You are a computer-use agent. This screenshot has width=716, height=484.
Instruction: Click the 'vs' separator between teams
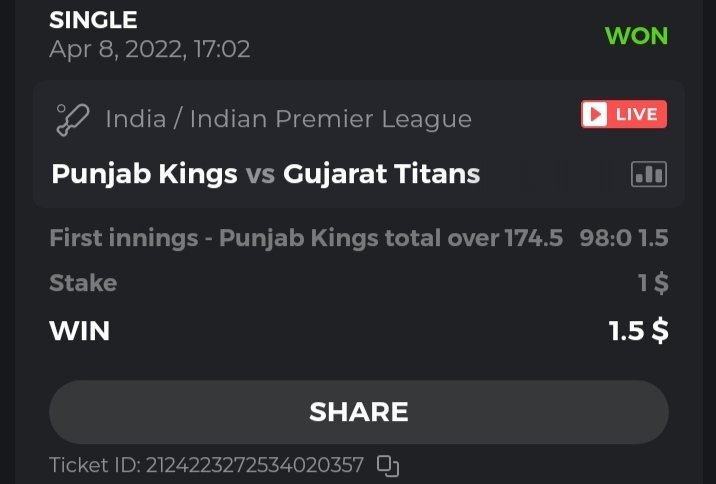click(260, 175)
